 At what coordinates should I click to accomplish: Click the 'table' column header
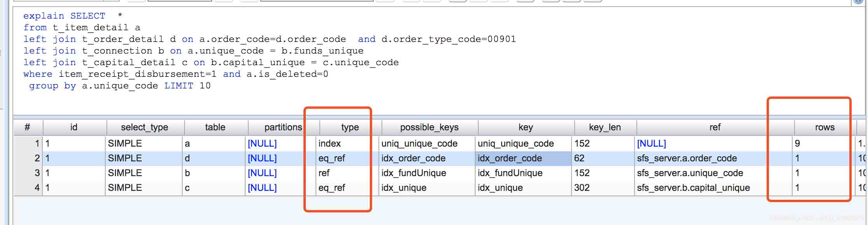point(215,127)
